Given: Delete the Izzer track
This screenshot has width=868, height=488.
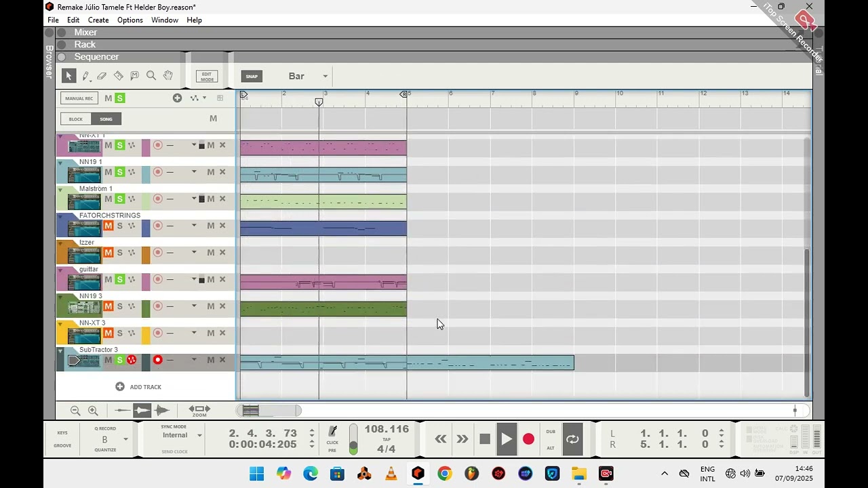Looking at the screenshot, I should tap(222, 253).
